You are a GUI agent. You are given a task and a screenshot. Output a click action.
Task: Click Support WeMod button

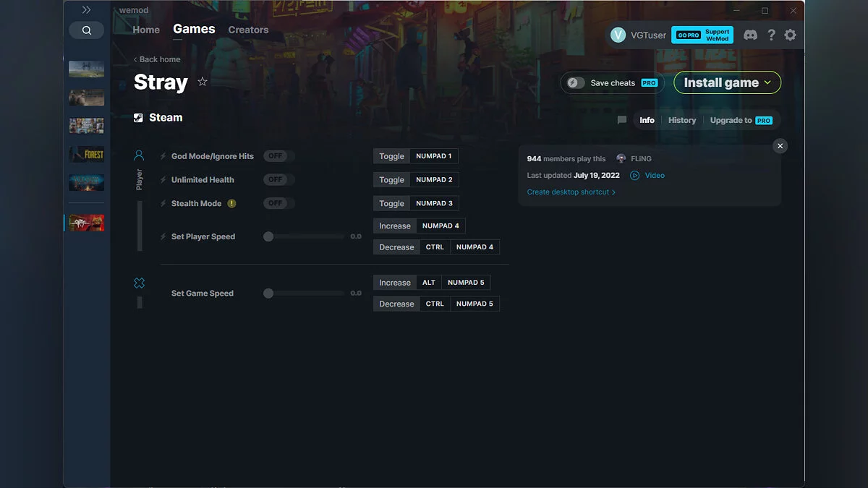point(718,35)
